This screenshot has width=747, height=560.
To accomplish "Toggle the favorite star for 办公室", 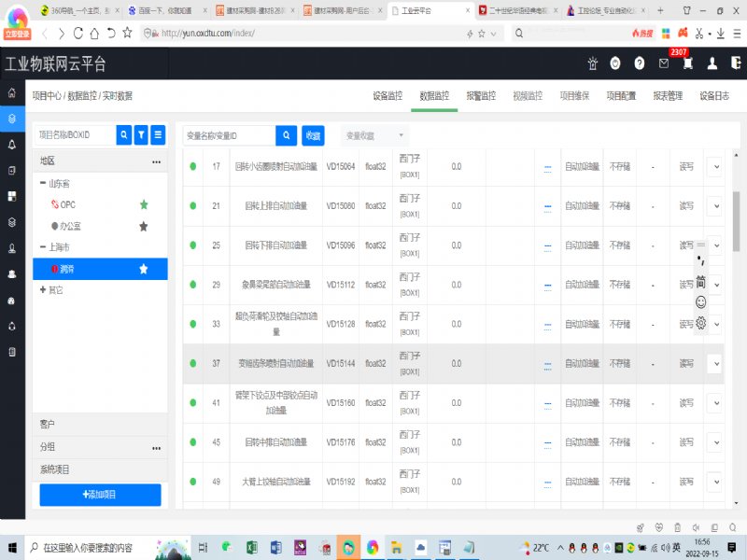I will coord(144,226).
